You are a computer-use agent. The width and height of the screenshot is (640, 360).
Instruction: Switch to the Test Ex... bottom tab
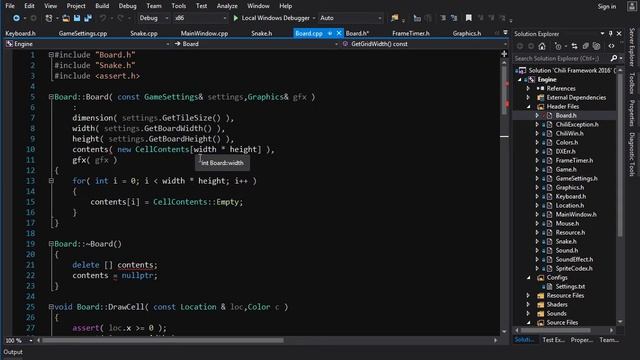[x=553, y=340]
